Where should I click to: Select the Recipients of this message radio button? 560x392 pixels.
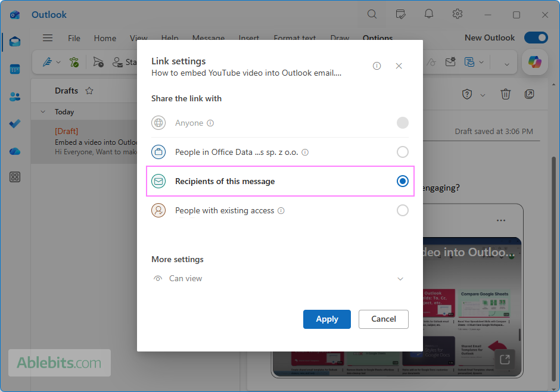tap(403, 181)
